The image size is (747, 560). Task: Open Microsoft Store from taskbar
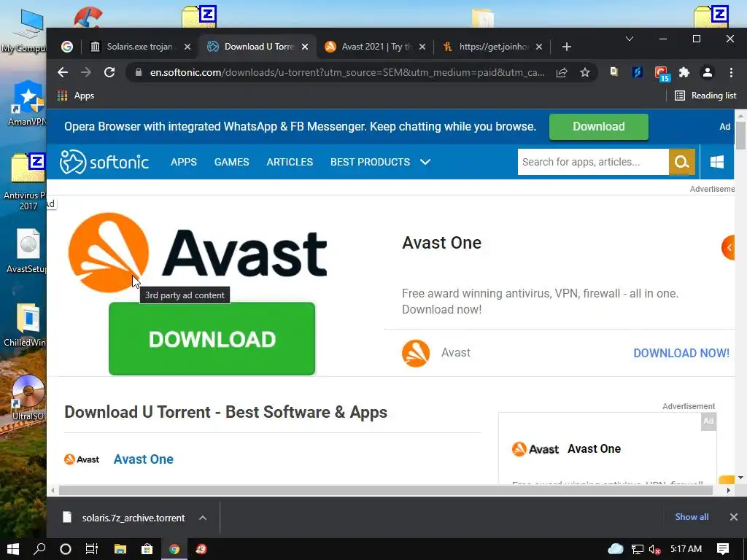click(147, 549)
